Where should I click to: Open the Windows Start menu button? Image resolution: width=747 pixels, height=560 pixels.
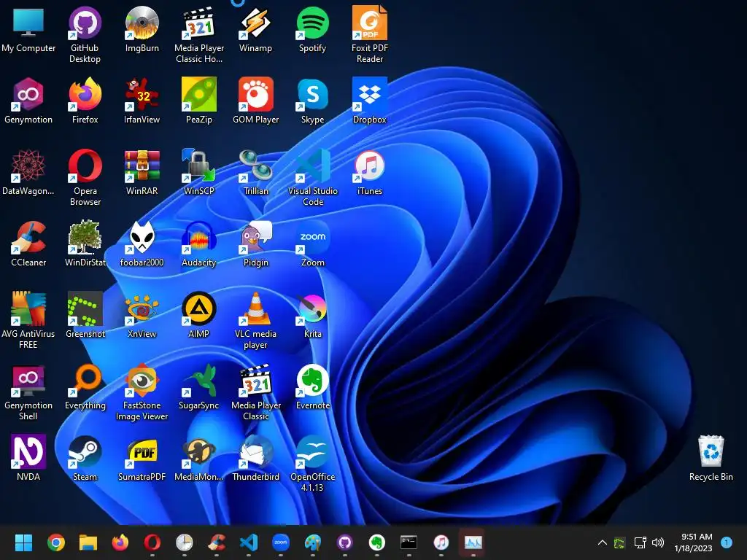coord(23,542)
